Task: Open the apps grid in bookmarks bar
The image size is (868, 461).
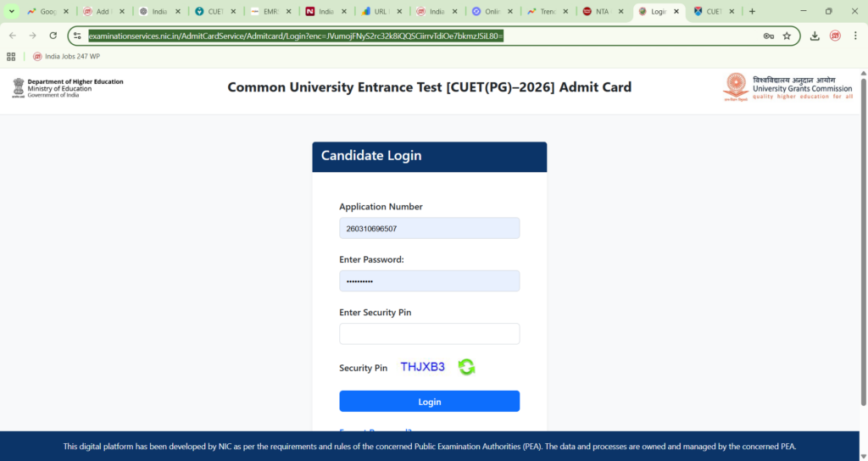Action: [x=11, y=57]
